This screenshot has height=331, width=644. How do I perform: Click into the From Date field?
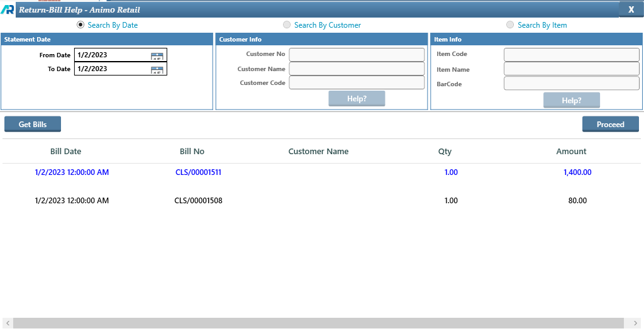pos(111,55)
